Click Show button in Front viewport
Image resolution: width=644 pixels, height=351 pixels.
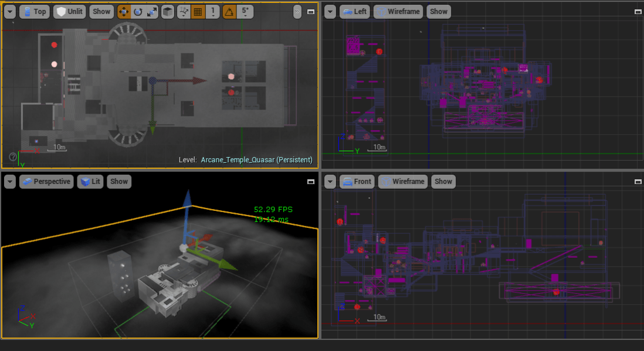point(443,182)
